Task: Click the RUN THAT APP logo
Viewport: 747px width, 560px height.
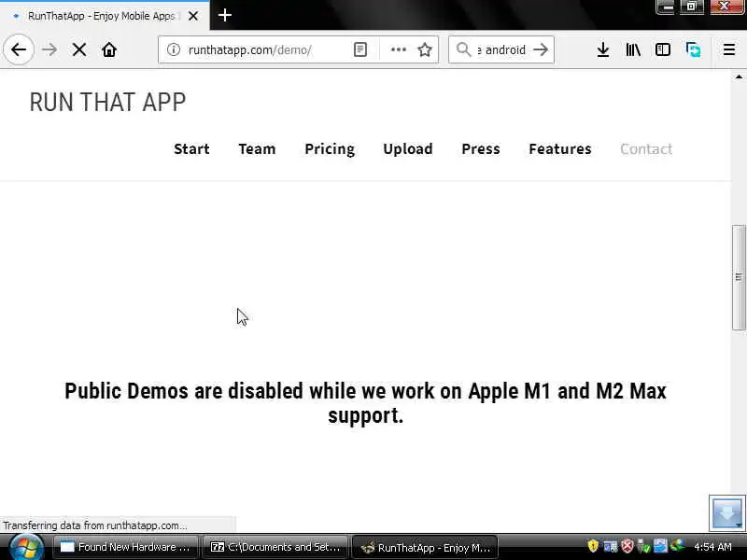Action: pos(107,102)
